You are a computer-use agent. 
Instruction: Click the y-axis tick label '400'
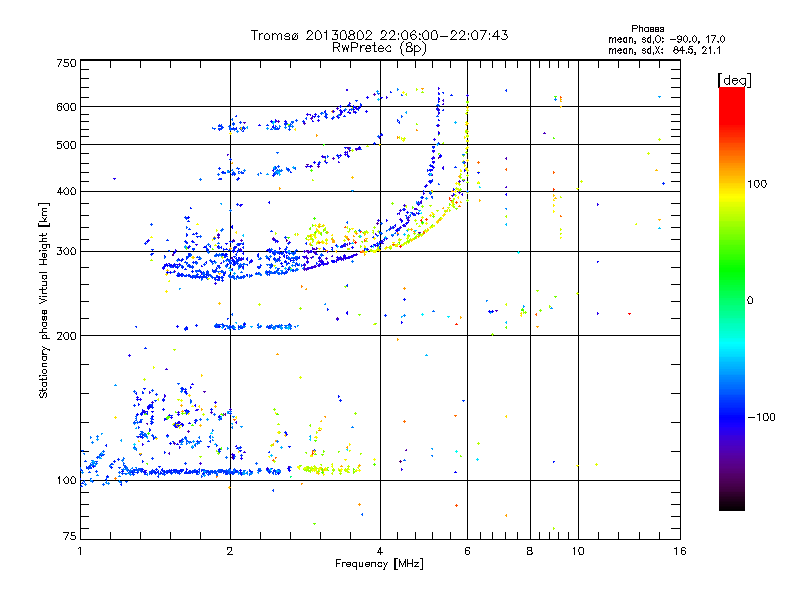tap(66, 192)
